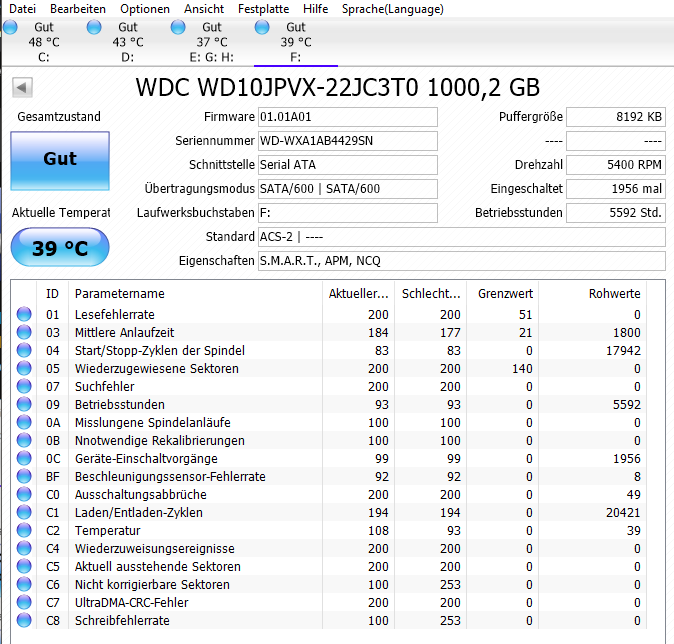Open the Optionen menu

click(x=145, y=9)
